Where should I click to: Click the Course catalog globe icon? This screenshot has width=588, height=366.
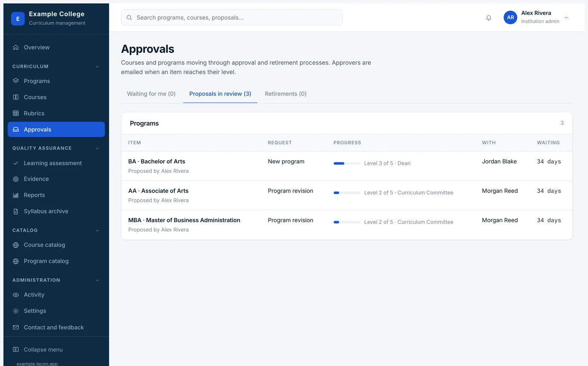(x=16, y=245)
